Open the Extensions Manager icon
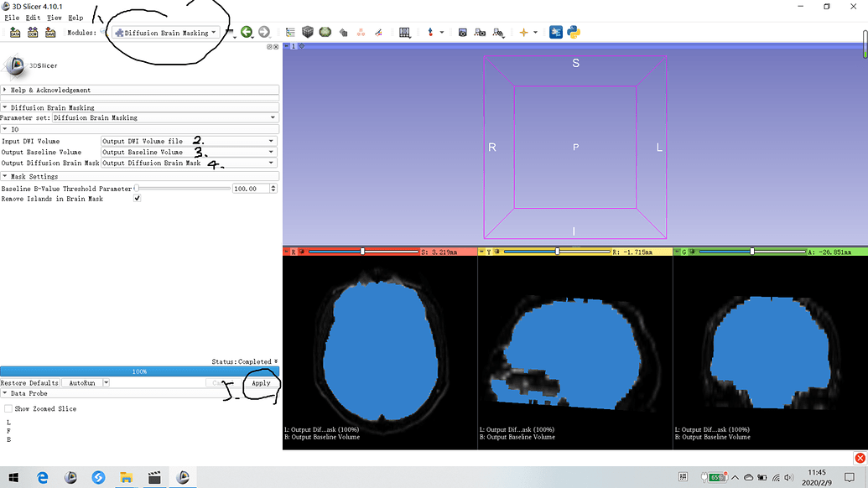 556,33
